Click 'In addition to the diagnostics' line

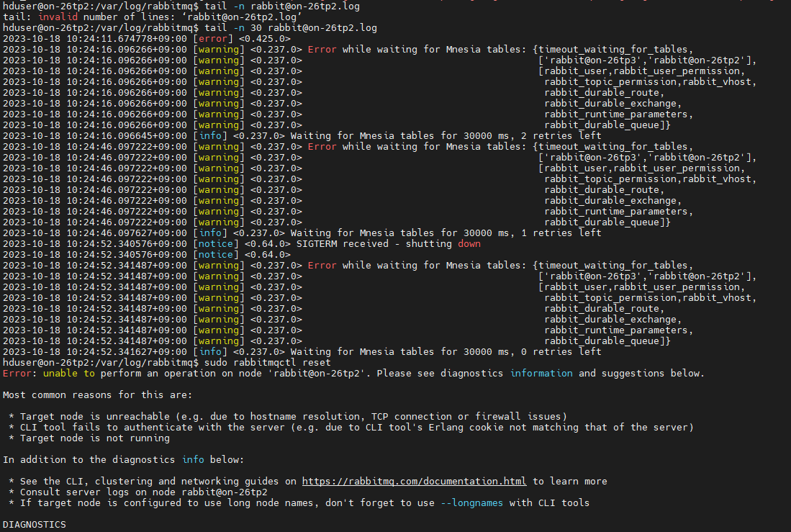pos(124,460)
